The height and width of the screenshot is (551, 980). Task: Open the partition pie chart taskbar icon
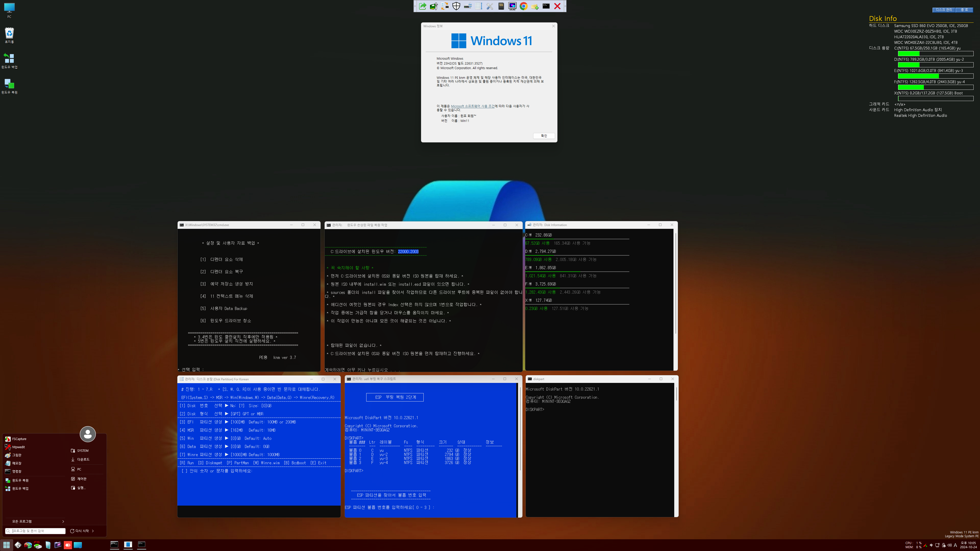point(28,545)
